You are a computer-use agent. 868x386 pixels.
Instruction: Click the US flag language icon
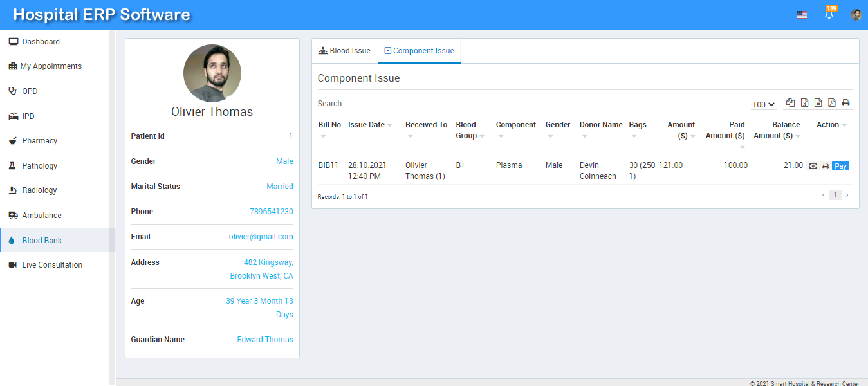point(801,15)
